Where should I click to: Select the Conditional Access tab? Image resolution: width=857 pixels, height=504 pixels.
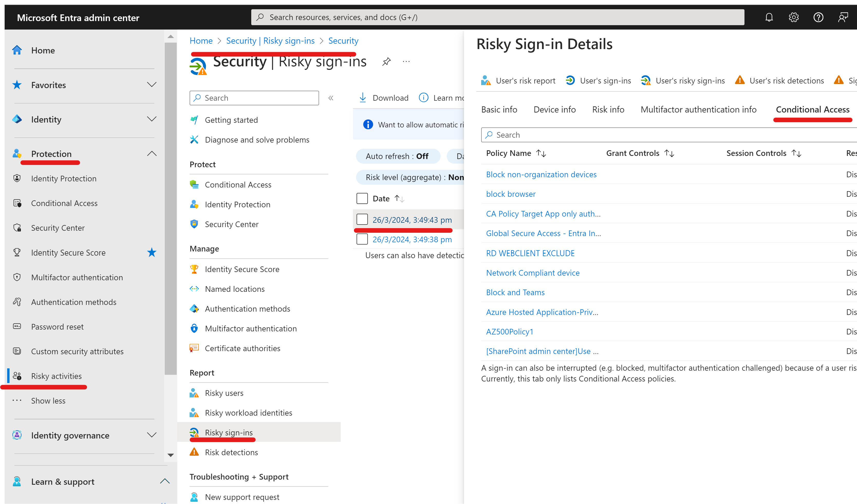[x=813, y=109]
